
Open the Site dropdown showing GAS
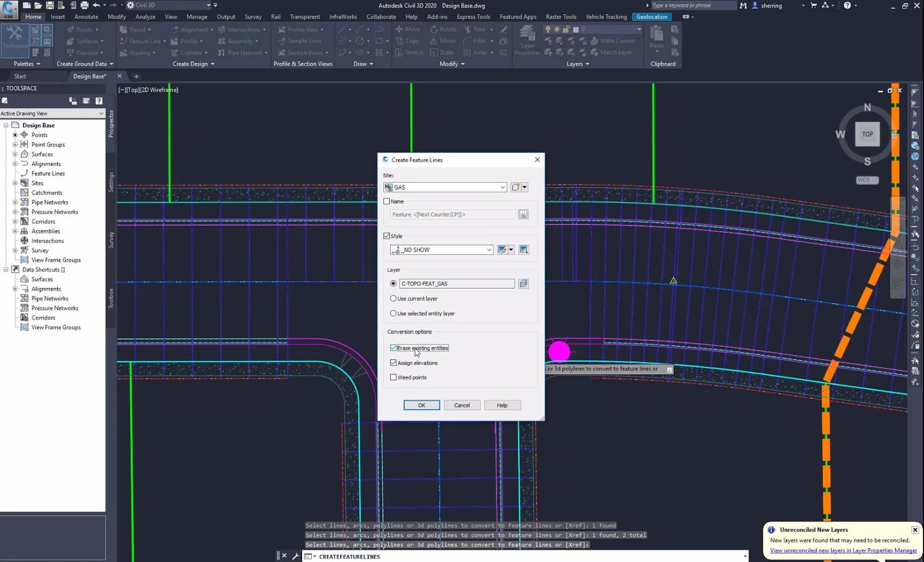click(x=501, y=187)
